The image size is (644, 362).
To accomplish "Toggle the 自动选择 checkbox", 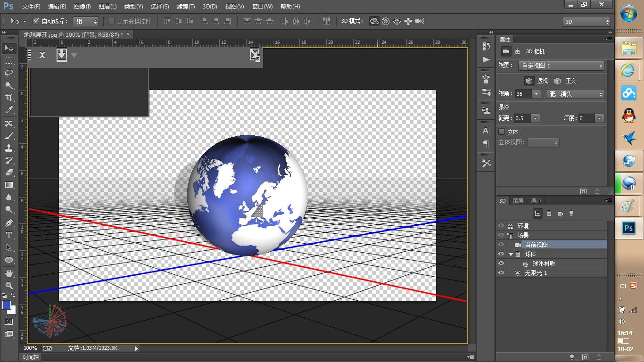I will (x=36, y=21).
